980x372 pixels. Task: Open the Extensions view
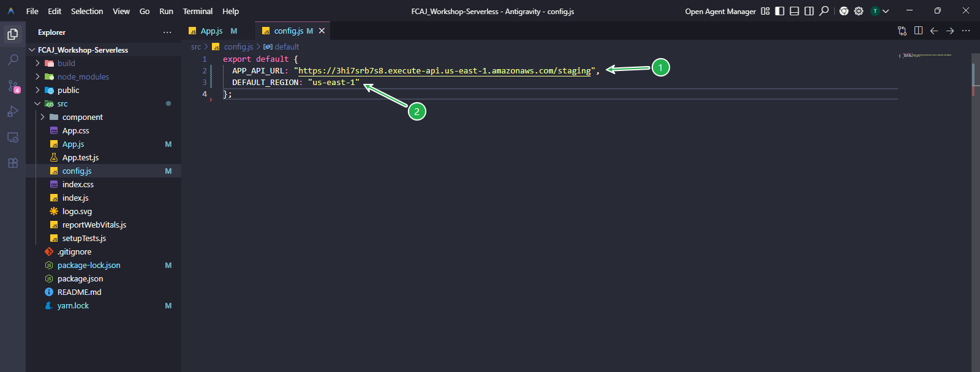13,163
